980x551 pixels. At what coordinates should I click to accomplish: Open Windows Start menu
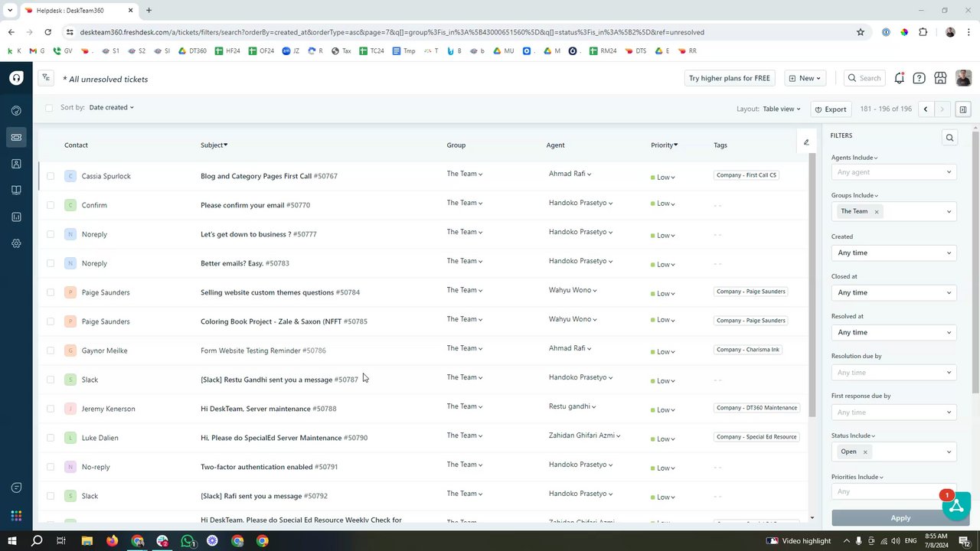[x=11, y=540]
